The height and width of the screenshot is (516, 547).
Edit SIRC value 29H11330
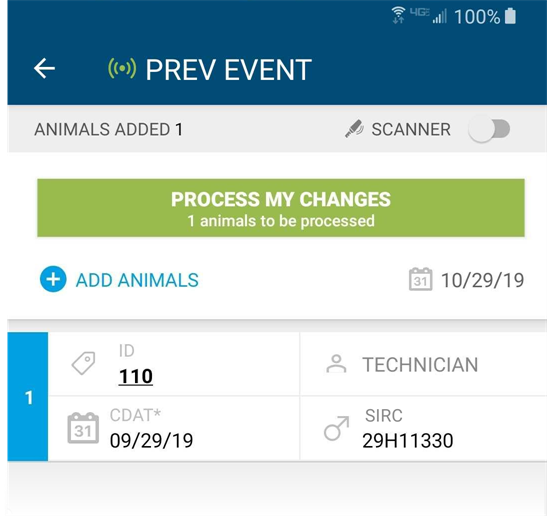pyautogui.click(x=407, y=441)
